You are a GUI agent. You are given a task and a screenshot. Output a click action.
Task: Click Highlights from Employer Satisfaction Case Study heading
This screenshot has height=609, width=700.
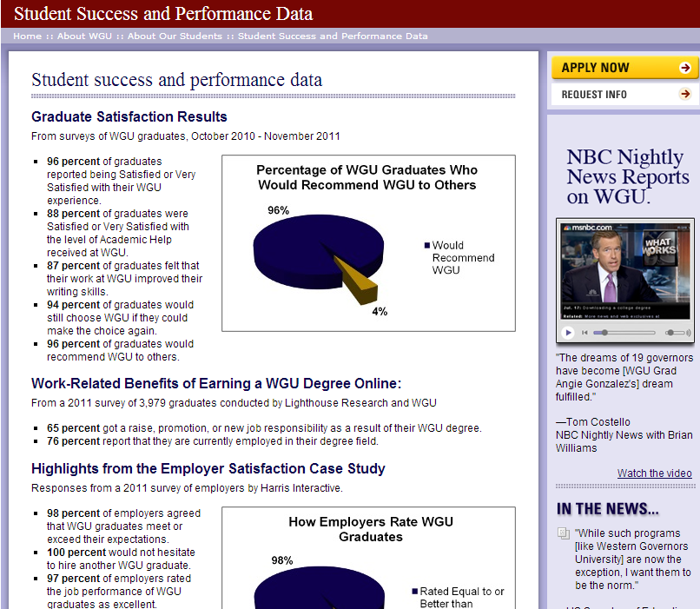[x=208, y=469]
